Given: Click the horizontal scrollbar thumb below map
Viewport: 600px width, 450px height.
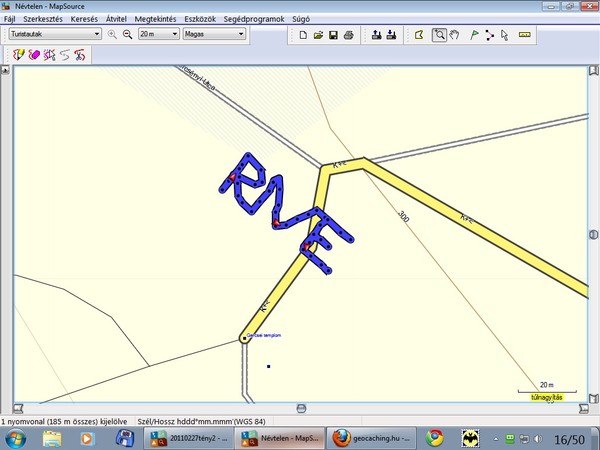Looking at the screenshot, I should coord(302,409).
